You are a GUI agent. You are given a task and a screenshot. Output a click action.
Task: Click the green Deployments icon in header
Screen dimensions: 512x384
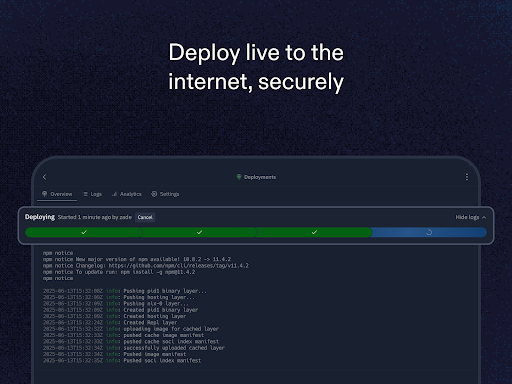(x=239, y=177)
